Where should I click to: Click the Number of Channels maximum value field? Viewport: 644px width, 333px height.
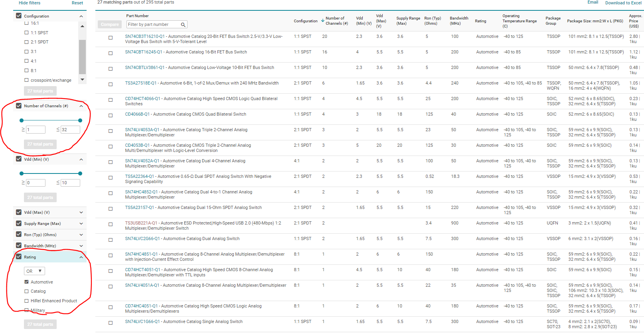pos(70,130)
